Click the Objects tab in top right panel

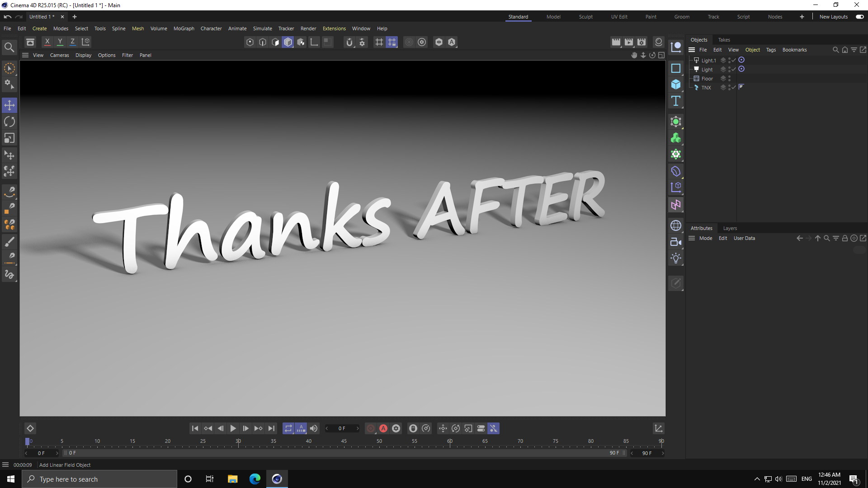click(x=698, y=39)
